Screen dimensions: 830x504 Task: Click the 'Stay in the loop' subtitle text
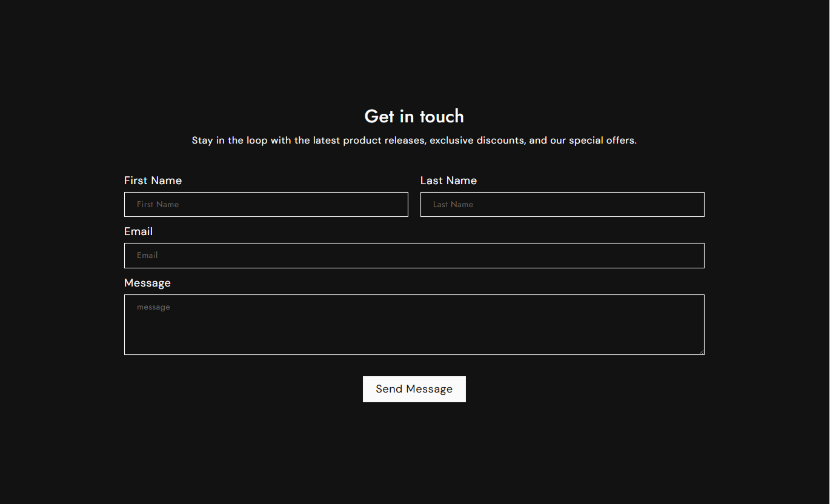[414, 141]
